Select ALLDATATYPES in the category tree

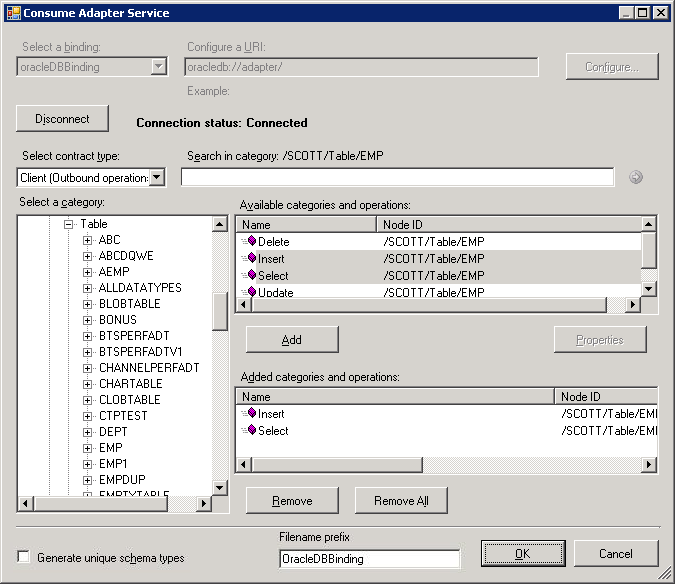coord(140,287)
